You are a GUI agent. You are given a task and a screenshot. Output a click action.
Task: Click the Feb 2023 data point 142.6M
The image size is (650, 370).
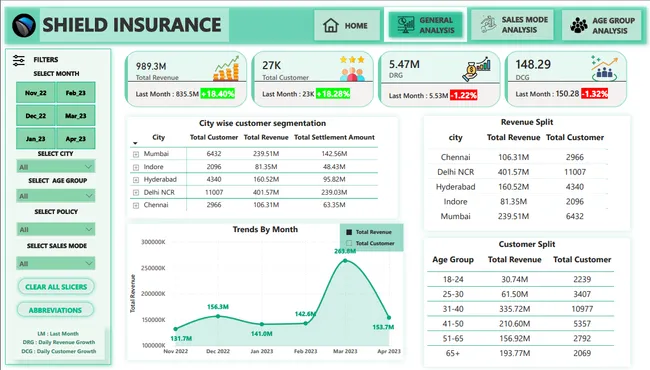click(x=306, y=323)
